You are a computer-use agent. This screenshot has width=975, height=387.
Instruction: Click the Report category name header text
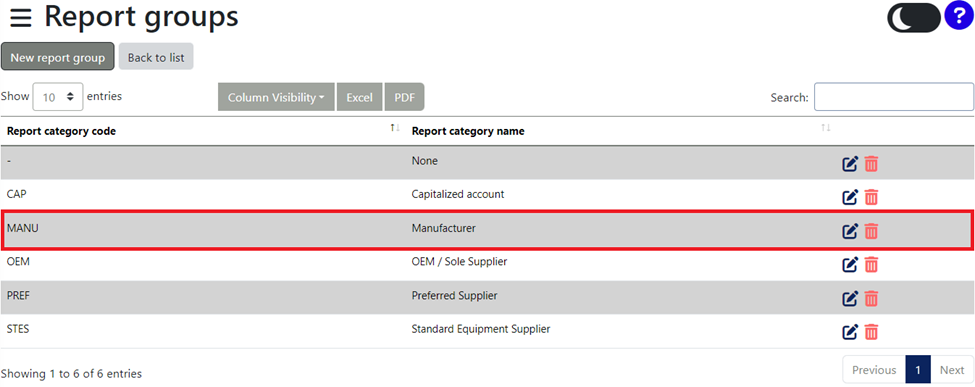[468, 131]
